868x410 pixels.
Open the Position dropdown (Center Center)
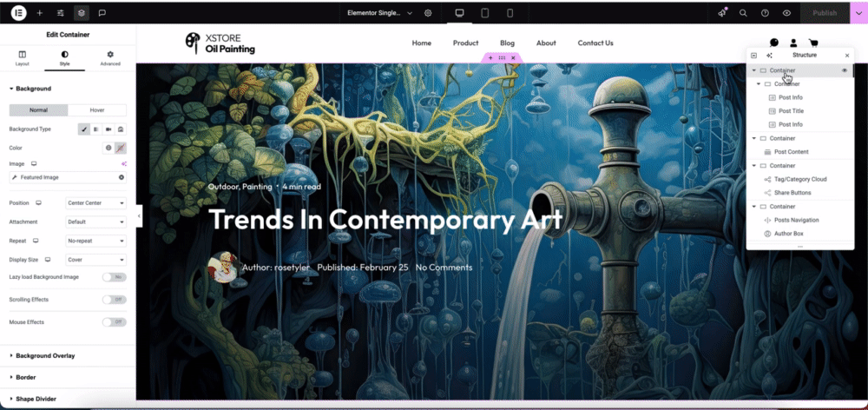pyautogui.click(x=95, y=202)
